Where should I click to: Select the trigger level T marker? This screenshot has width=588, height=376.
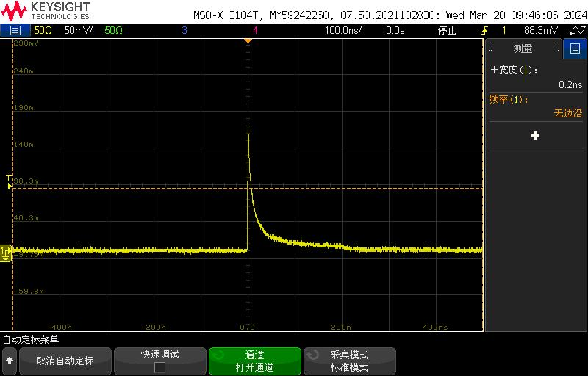(9, 181)
